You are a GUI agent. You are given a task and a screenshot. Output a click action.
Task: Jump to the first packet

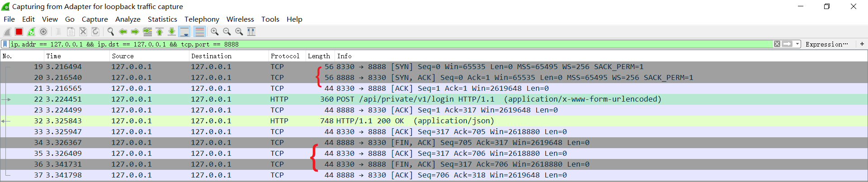pyautogui.click(x=160, y=32)
